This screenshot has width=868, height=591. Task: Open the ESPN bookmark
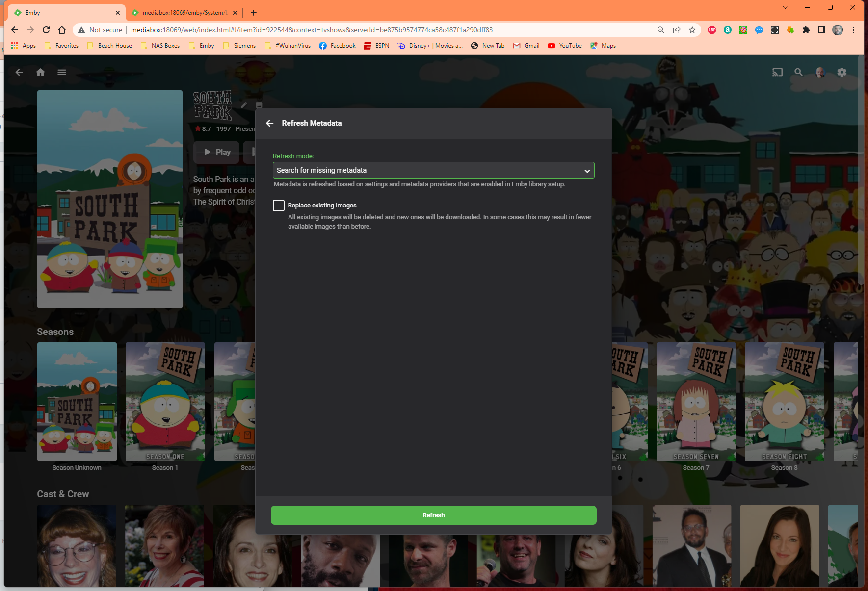376,46
